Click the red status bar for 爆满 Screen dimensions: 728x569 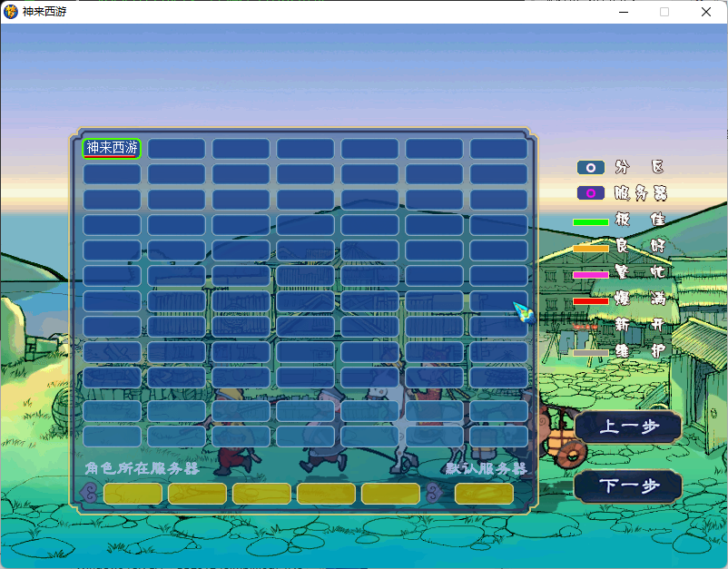pyautogui.click(x=591, y=301)
